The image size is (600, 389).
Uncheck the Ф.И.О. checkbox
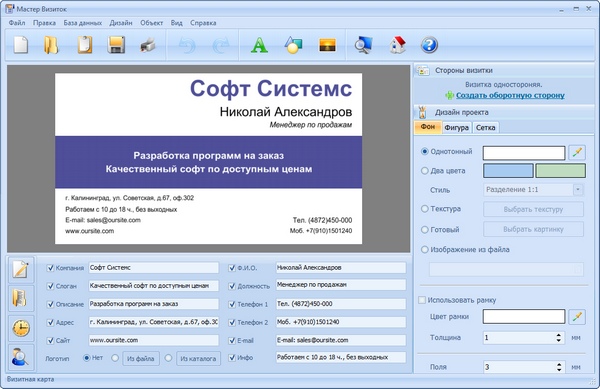[232, 268]
